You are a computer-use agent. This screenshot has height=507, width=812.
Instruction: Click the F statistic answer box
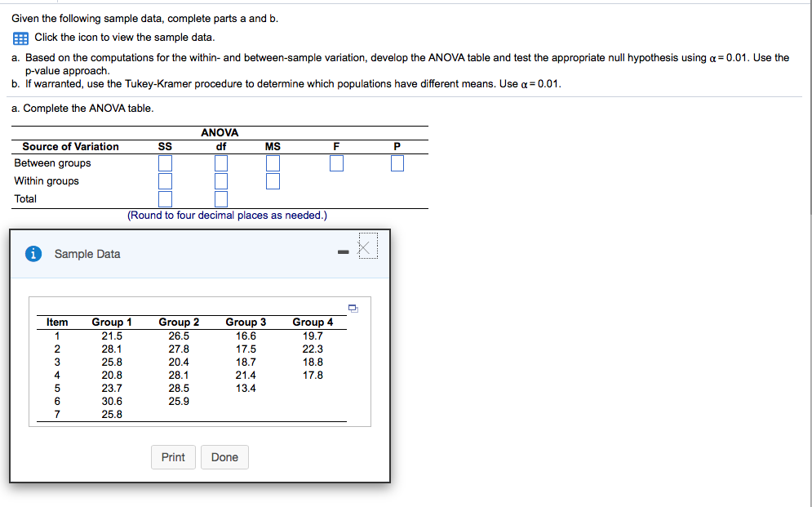click(x=336, y=162)
